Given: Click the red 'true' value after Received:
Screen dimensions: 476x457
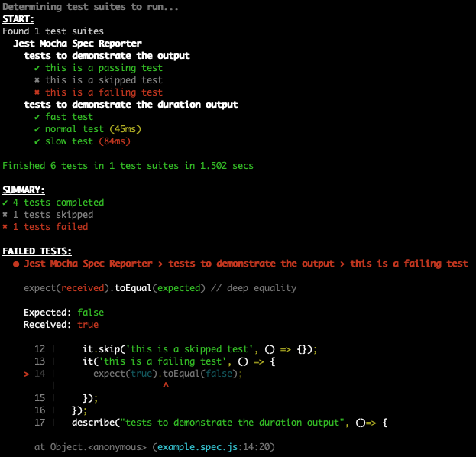Looking at the screenshot, I should click(x=88, y=325).
